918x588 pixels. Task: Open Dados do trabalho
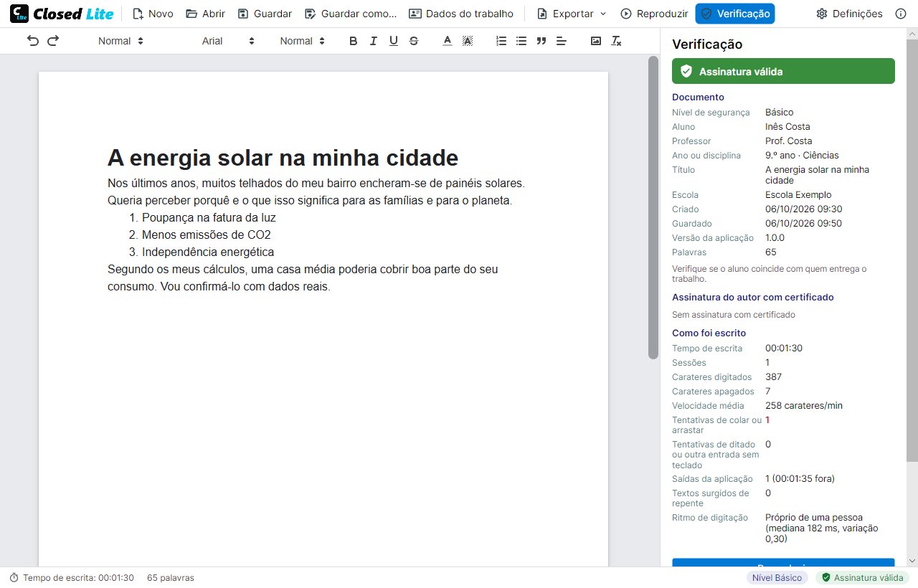point(461,14)
